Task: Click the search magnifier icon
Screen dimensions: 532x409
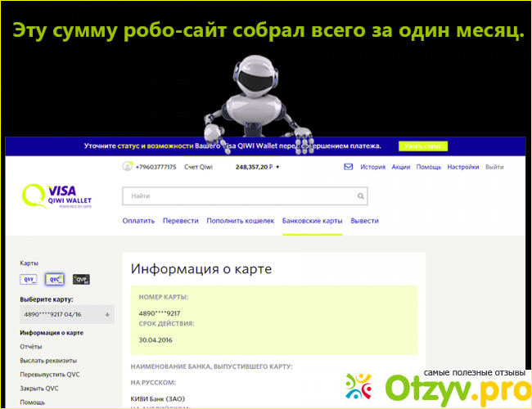Action: point(360,196)
